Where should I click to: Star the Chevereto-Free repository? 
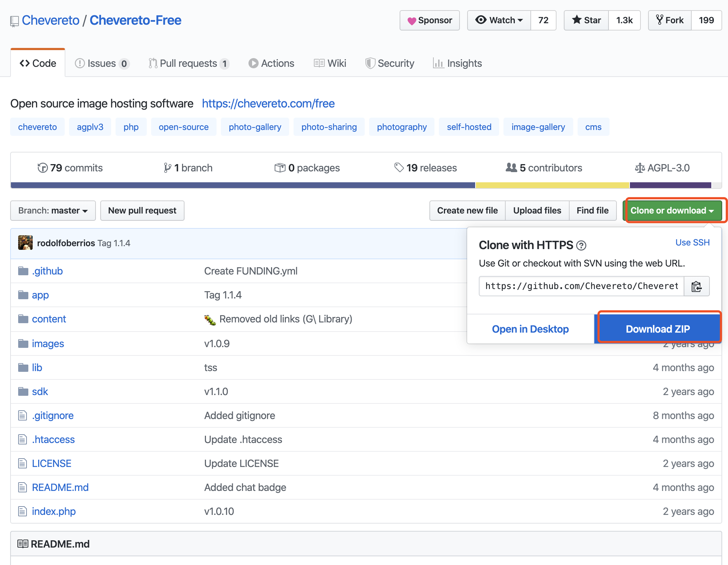586,20
